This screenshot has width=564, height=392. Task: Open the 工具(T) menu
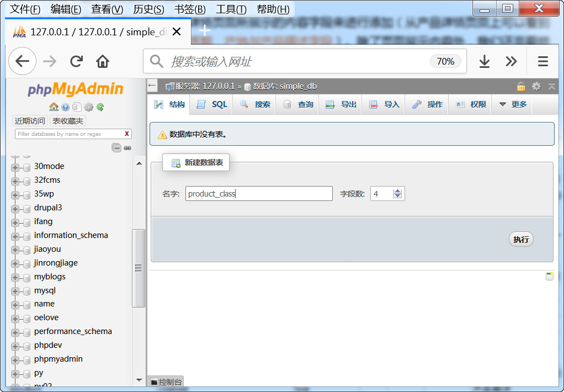[x=231, y=9]
